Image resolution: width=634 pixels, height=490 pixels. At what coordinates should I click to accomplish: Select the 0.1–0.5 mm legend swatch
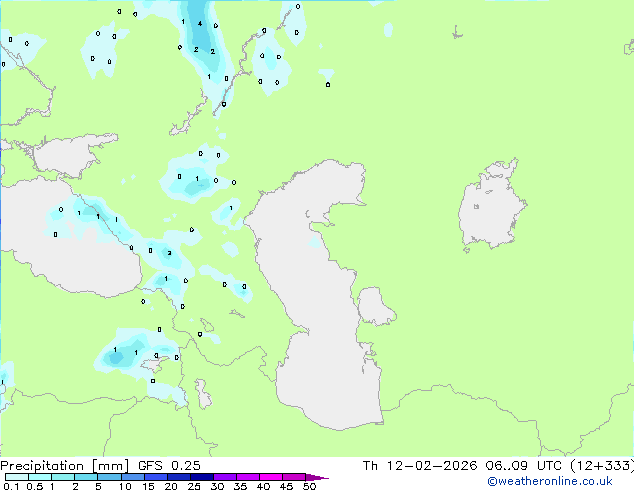tap(17, 477)
